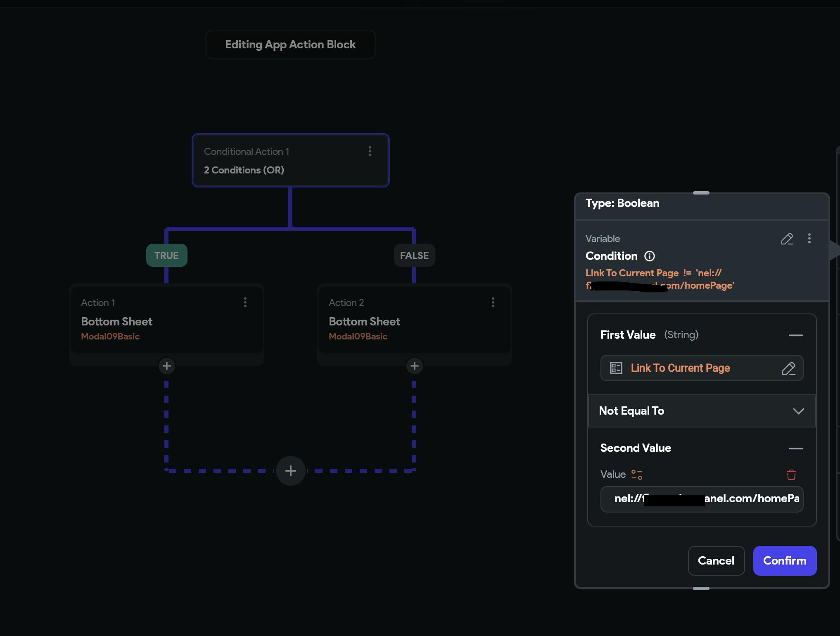Open the Not Equal To dropdown

(702, 411)
